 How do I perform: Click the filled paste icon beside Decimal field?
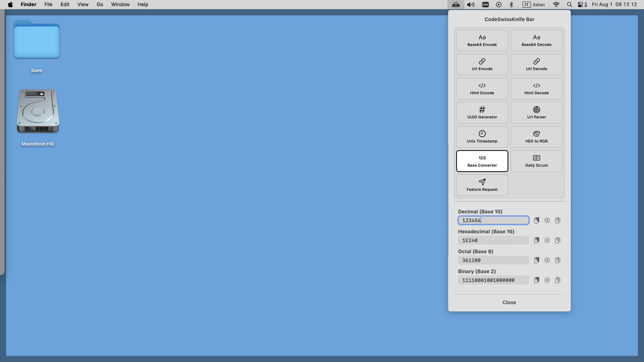pyautogui.click(x=536, y=220)
